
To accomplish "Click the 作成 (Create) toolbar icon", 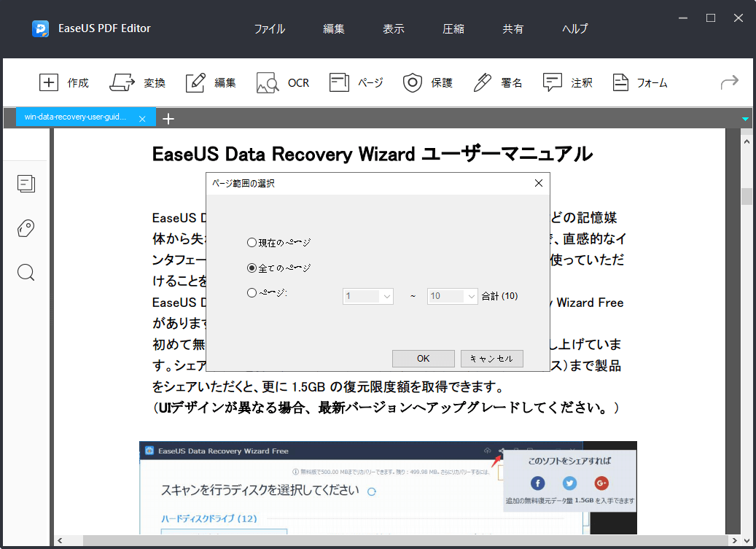I will pyautogui.click(x=48, y=82).
